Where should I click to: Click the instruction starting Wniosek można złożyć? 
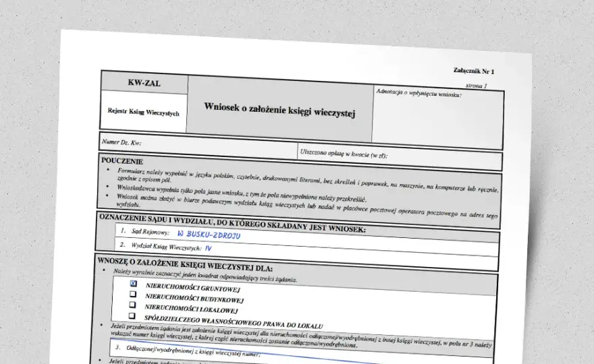tap(306, 208)
